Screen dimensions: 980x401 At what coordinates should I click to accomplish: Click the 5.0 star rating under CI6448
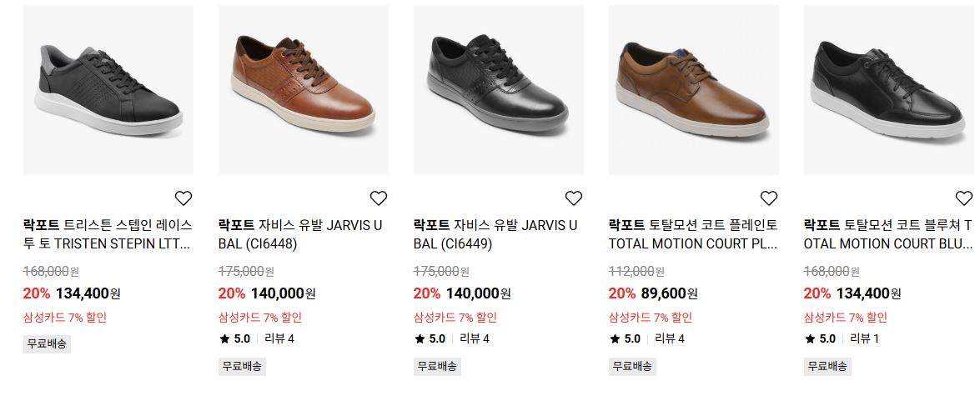(x=234, y=338)
